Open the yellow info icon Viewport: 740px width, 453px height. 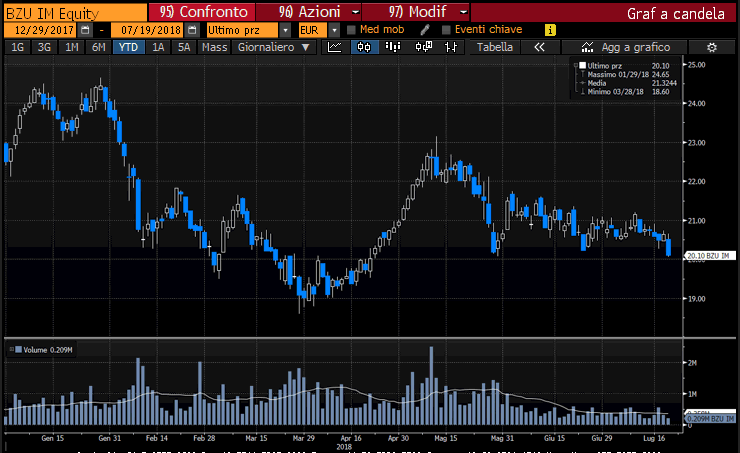click(550, 30)
